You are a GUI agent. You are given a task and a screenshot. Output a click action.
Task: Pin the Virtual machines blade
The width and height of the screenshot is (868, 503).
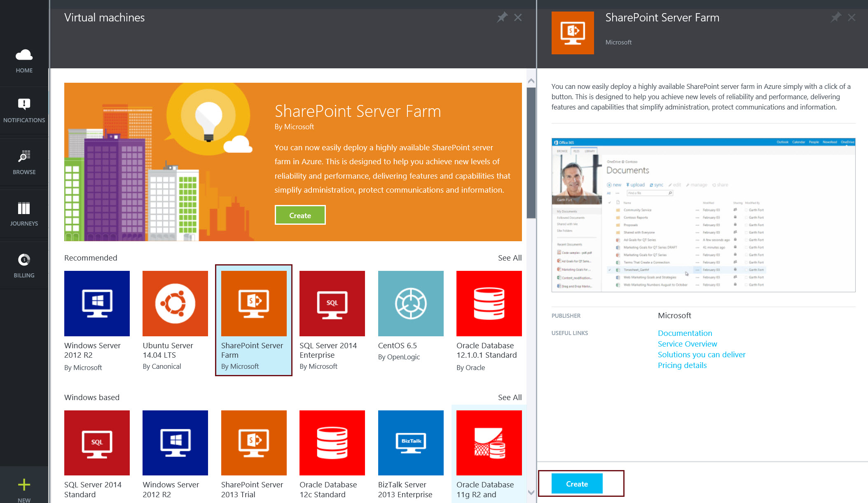502,17
